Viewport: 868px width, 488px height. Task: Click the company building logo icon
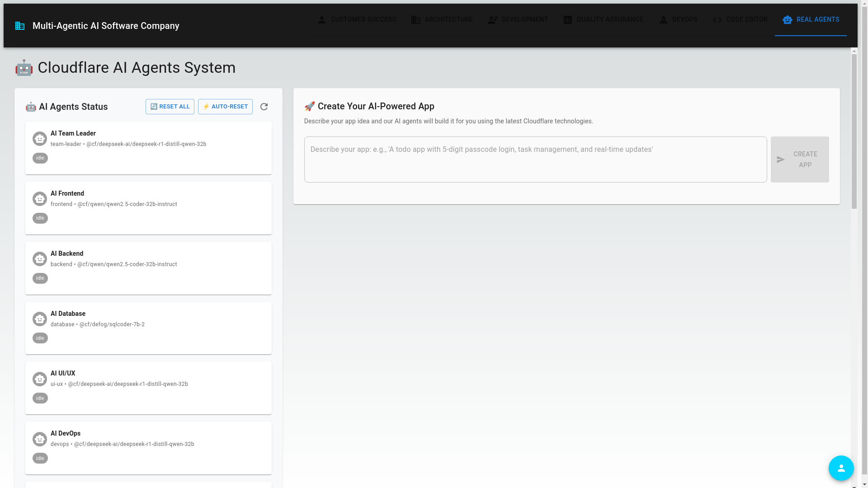(20, 26)
